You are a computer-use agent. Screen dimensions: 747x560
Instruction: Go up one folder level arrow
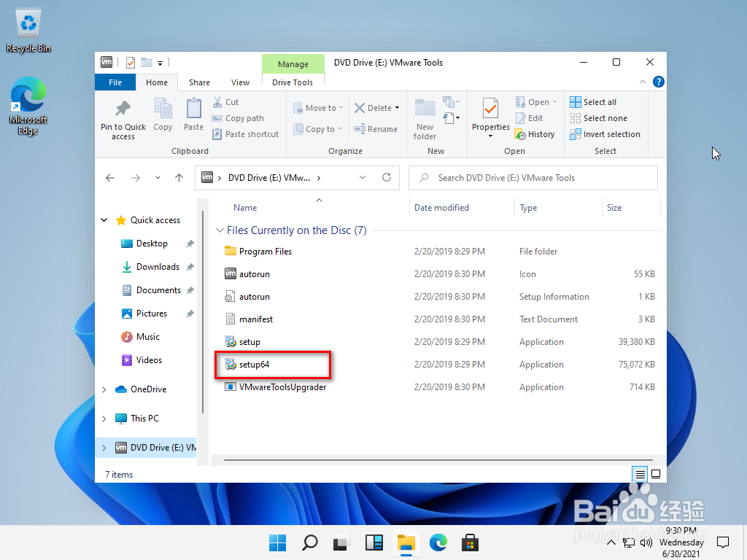(179, 178)
